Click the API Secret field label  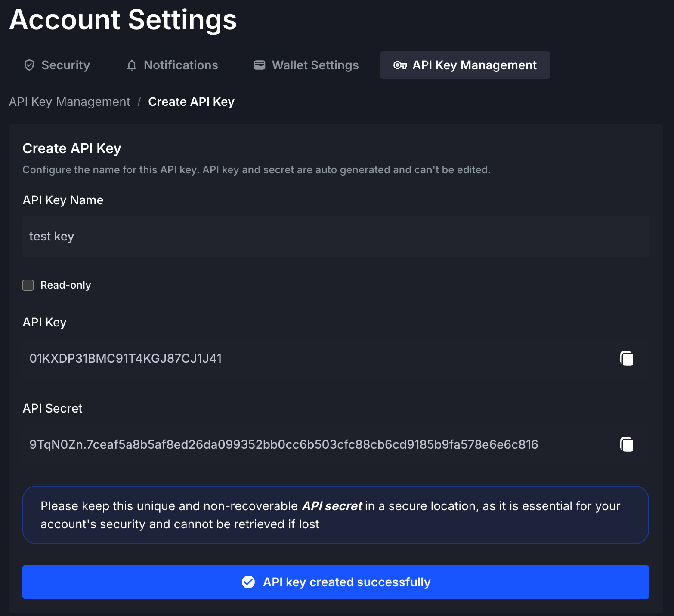pyautogui.click(x=53, y=408)
